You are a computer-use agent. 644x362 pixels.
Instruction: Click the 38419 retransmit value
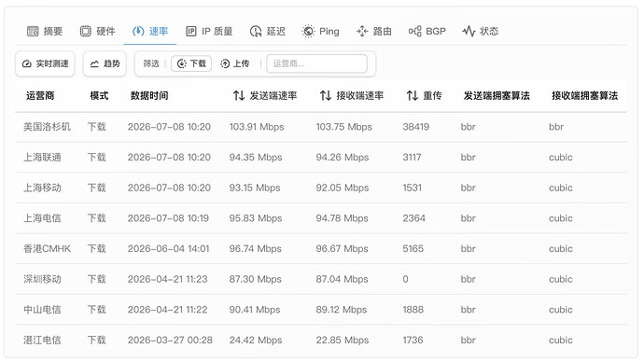tap(415, 127)
